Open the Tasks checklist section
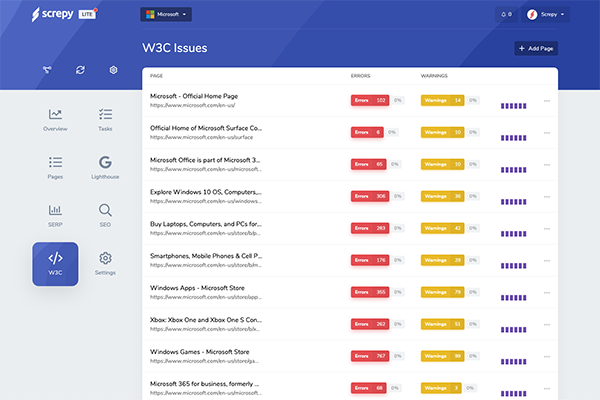 [105, 120]
